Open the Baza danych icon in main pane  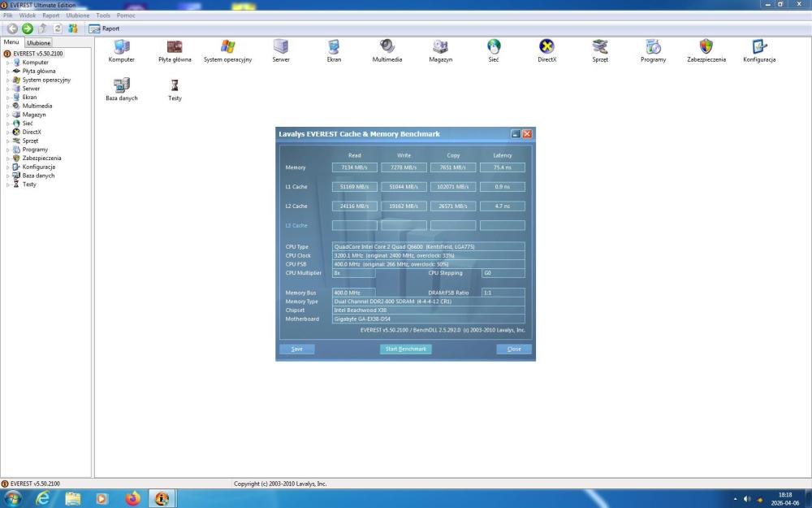122,85
